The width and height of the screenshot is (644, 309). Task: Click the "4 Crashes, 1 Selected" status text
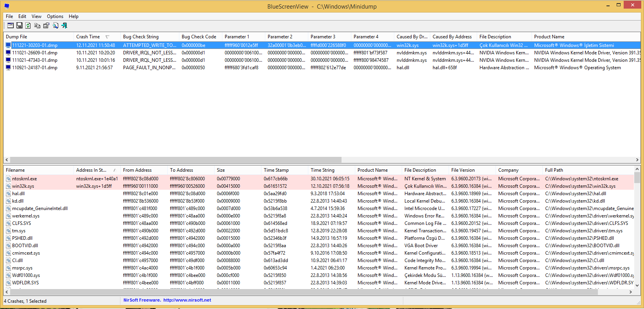(25, 301)
